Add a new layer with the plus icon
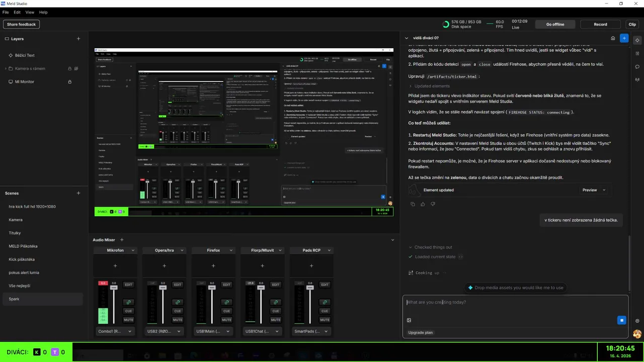 [78, 39]
